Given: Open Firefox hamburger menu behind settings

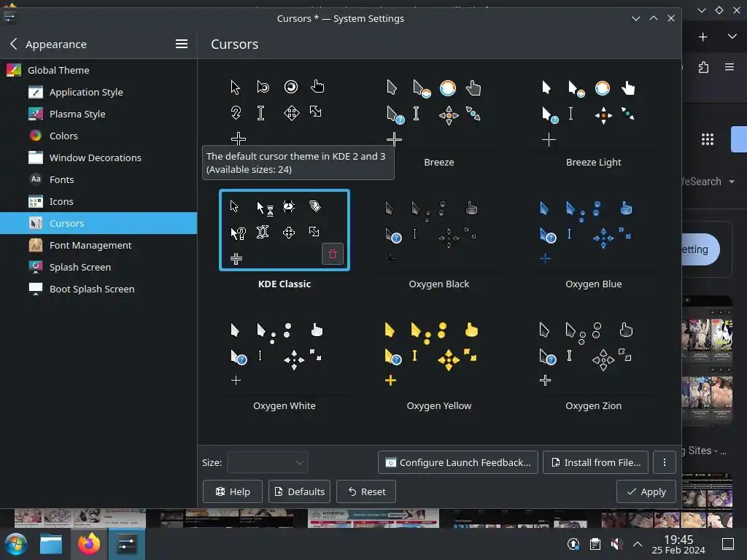Looking at the screenshot, I should (729, 67).
